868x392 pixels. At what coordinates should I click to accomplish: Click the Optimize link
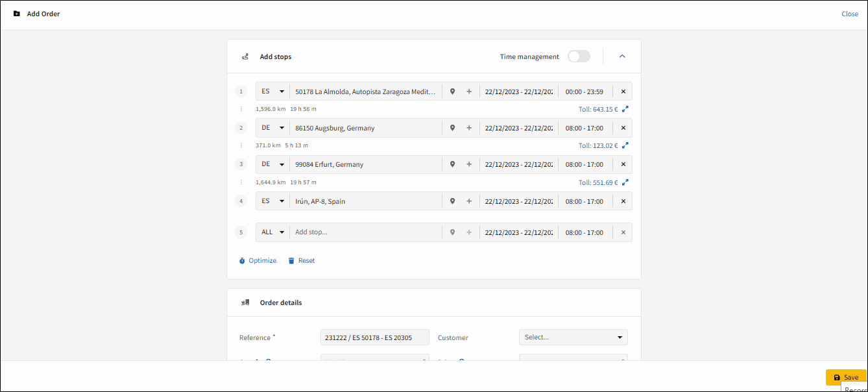[258, 260]
